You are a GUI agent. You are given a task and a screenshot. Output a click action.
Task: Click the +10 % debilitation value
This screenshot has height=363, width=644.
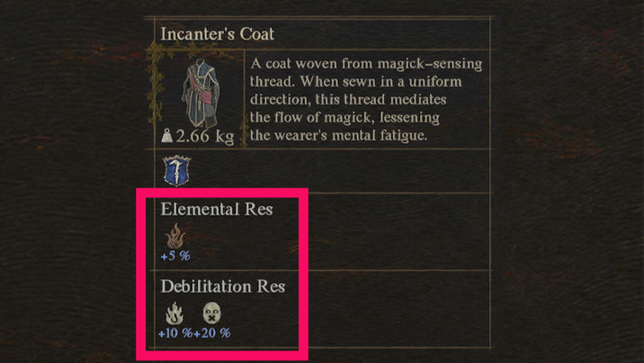[175, 333]
